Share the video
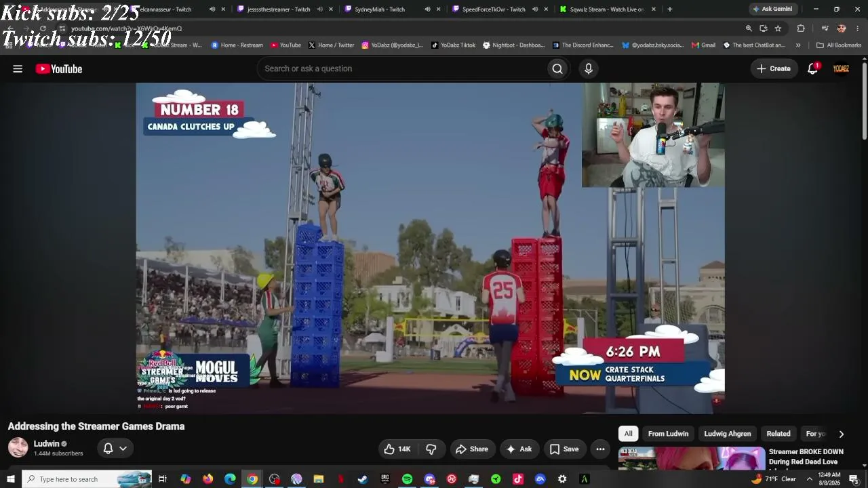The image size is (868, 488). click(x=472, y=449)
